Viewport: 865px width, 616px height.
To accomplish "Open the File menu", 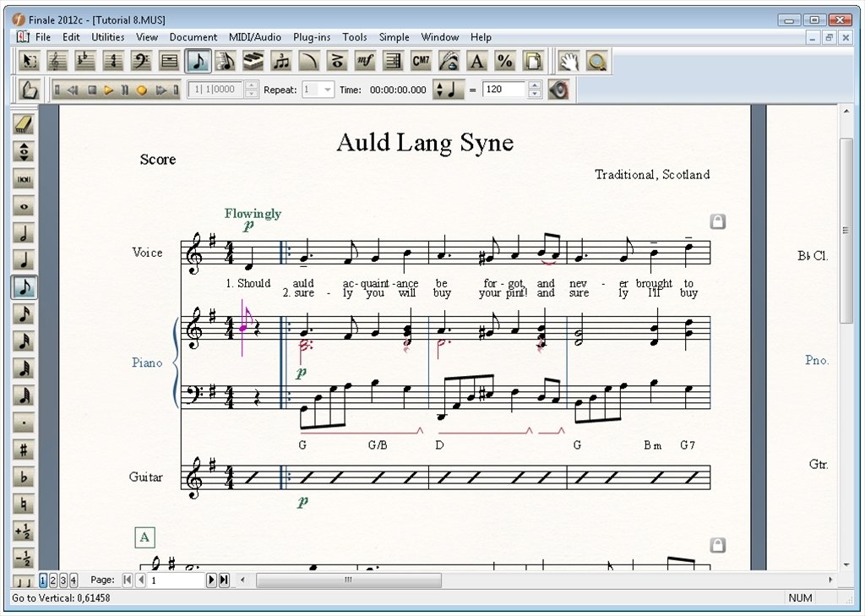I will 43,37.
